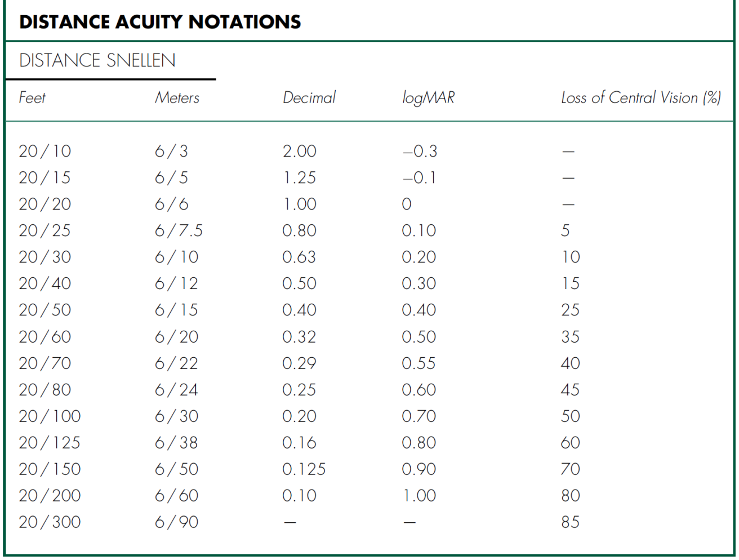Select the Meters column header
The width and height of the screenshot is (739, 560).
(177, 98)
